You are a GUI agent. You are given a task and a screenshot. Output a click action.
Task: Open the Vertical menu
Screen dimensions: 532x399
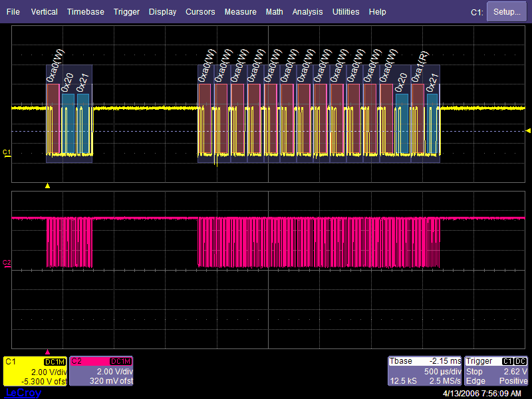pos(44,12)
